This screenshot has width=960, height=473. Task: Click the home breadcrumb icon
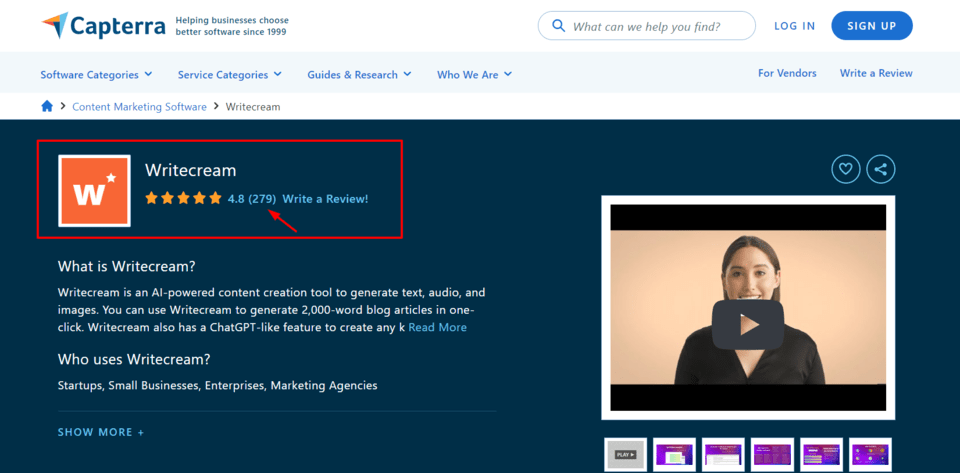pyautogui.click(x=47, y=106)
